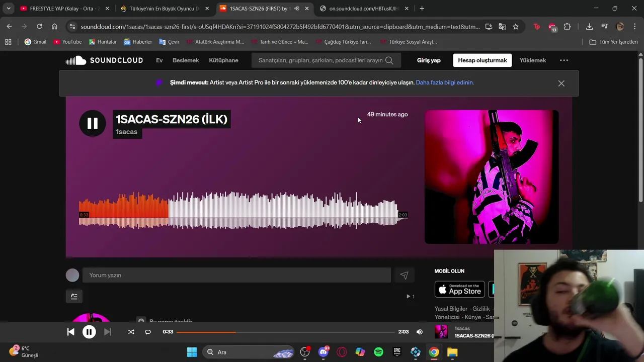Mute the SoundCloud player volume
The width and height of the screenshot is (644, 362).
pyautogui.click(x=420, y=332)
